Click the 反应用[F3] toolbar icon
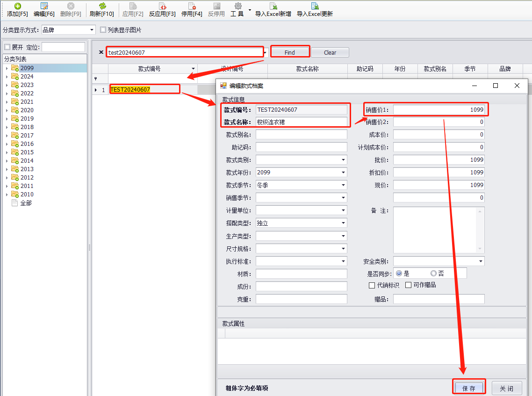532x396 pixels. [x=163, y=6]
